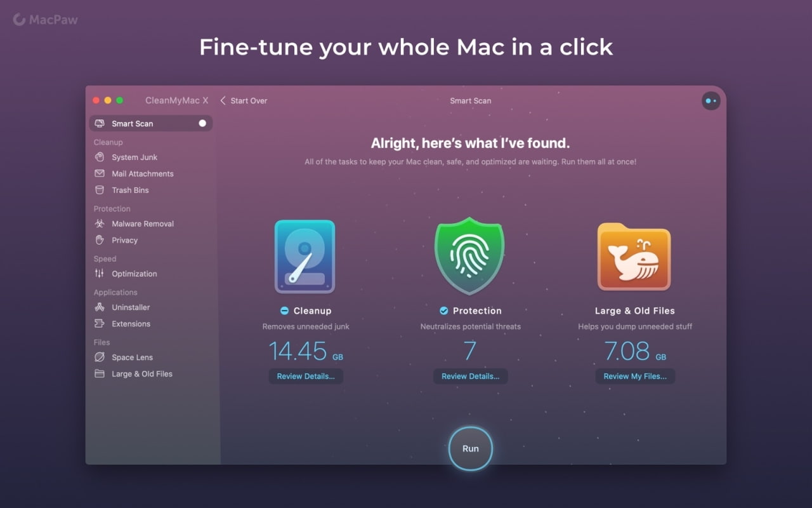Click the CleanMyMac X title text
The image size is (812, 508).
177,100
